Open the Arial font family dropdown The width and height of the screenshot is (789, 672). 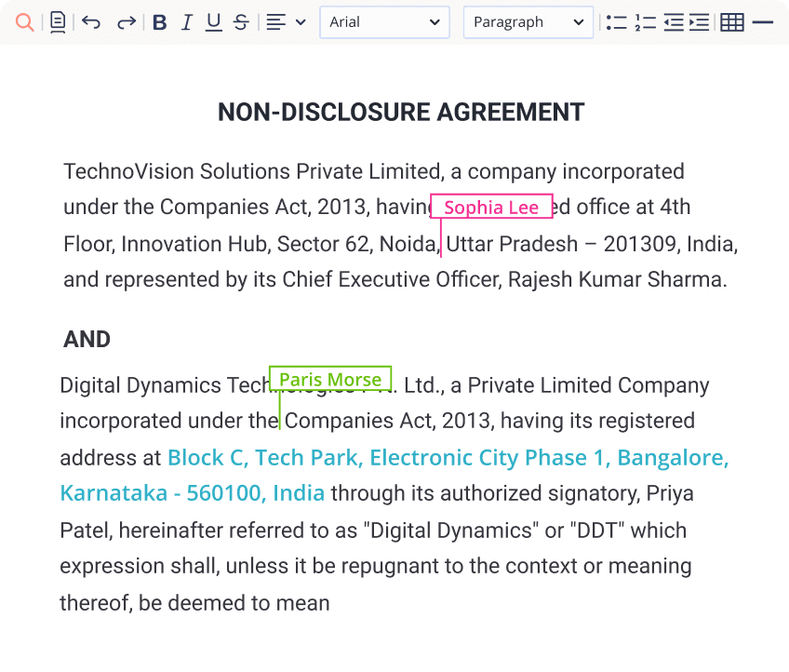point(384,22)
